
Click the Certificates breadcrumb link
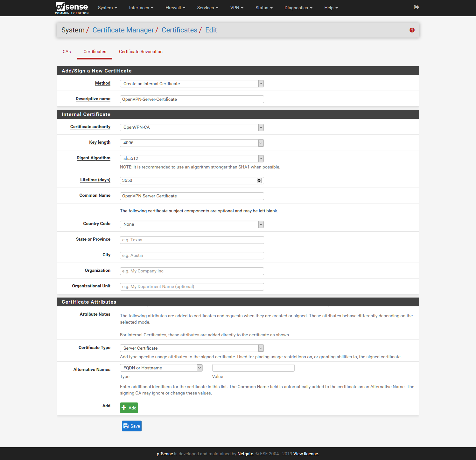tap(179, 30)
